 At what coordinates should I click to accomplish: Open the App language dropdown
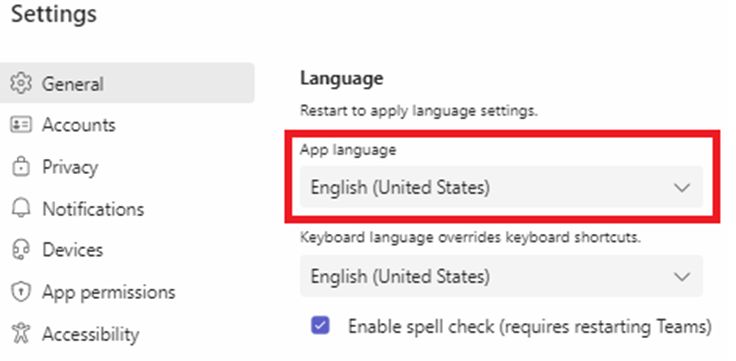[x=501, y=187]
